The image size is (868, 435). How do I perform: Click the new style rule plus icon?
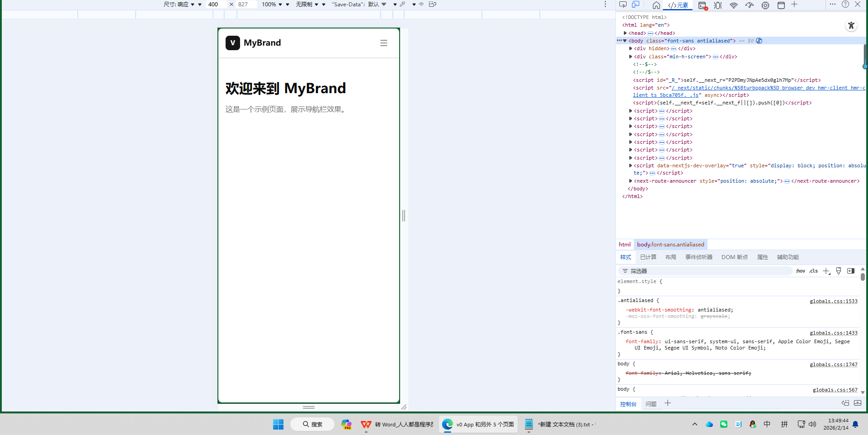tap(826, 271)
